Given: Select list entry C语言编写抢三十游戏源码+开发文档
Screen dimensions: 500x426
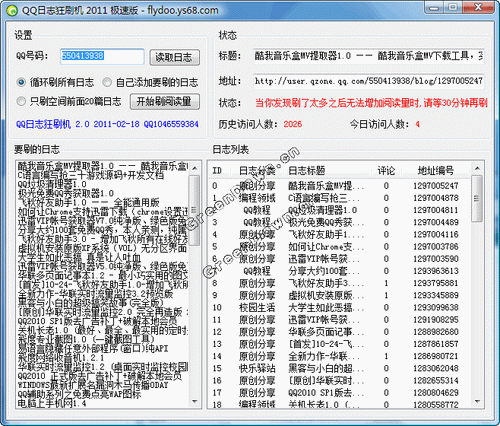Looking at the screenshot, I should click(91, 175).
